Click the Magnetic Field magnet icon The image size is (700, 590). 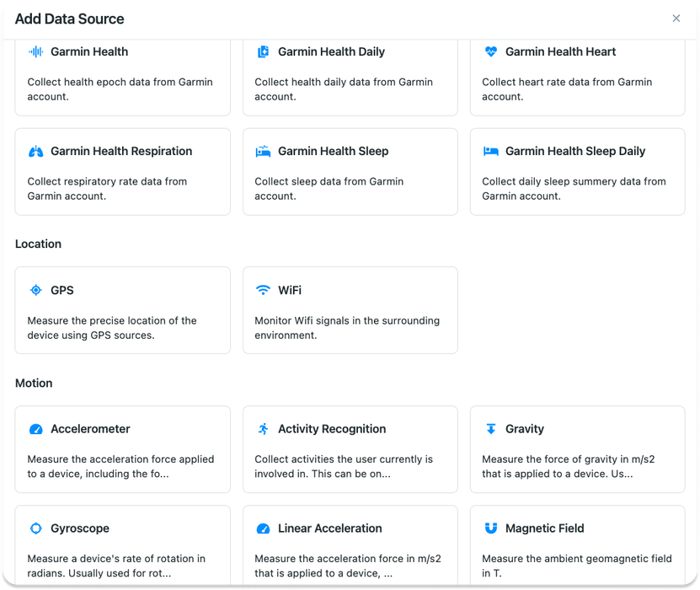click(491, 528)
